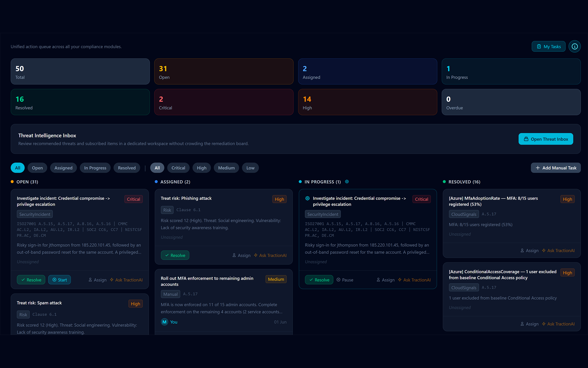This screenshot has width=588, height=368.
Task: Click the 2 Assigned stat card
Action: click(367, 71)
